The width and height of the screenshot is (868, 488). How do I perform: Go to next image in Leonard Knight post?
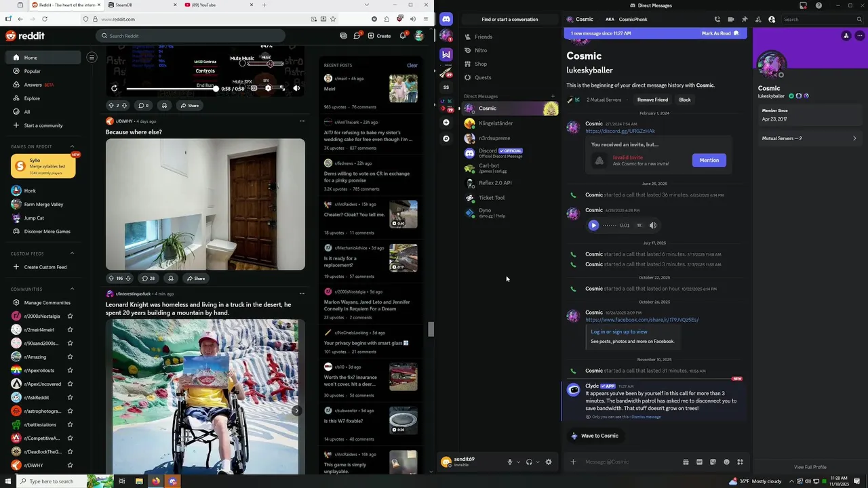296,411
